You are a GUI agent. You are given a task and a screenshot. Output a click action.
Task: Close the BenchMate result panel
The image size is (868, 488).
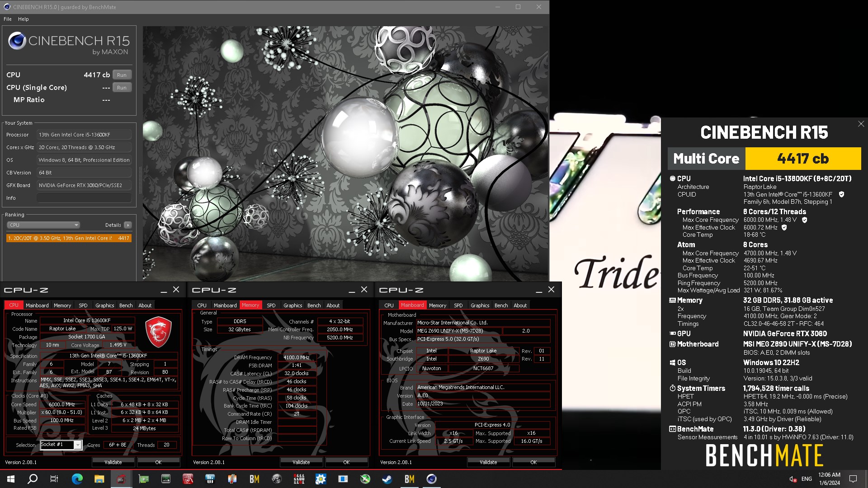(861, 124)
